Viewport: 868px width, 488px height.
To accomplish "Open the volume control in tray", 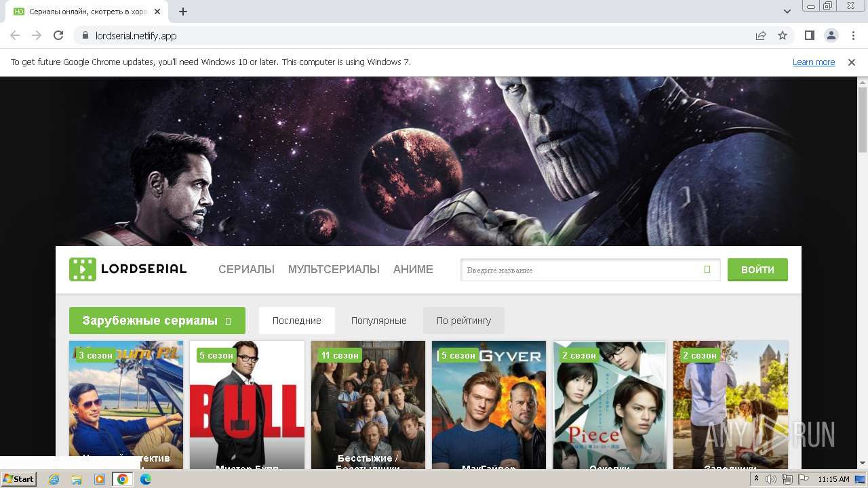I will (x=771, y=479).
